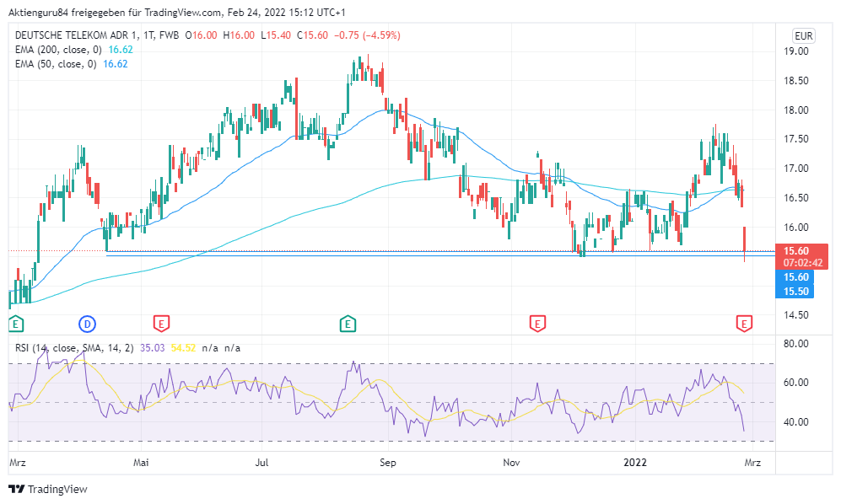Click 16.50 on the price axis
The width and height of the screenshot is (841, 504).
(x=796, y=198)
